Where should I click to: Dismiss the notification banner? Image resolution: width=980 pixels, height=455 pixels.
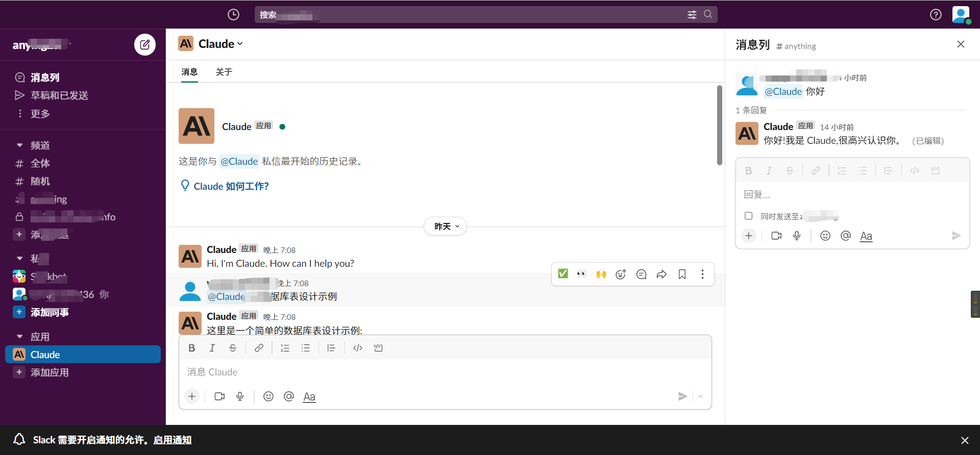coord(965,440)
